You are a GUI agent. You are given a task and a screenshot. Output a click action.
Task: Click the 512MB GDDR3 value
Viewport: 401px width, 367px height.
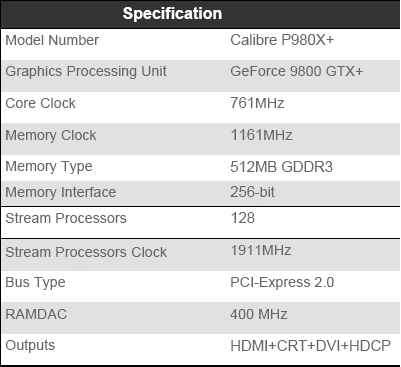pos(281,167)
